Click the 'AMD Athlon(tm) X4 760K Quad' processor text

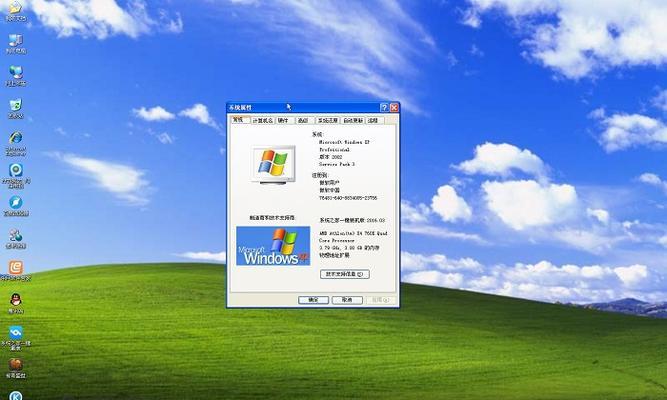(x=353, y=233)
